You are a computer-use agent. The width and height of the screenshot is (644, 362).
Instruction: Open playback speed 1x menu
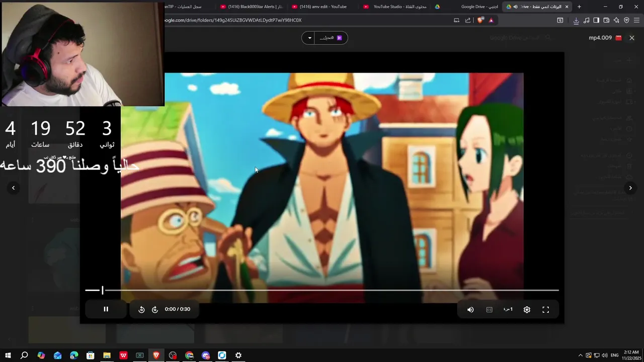coord(508,310)
